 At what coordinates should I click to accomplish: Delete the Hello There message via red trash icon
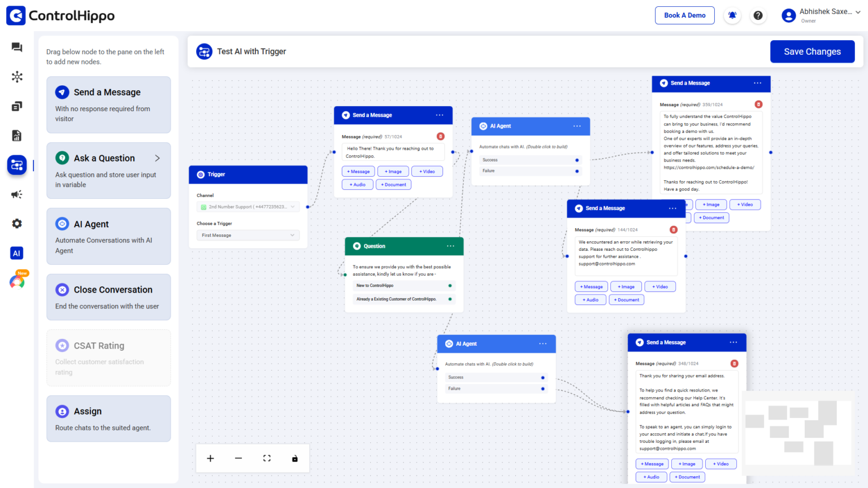tap(440, 136)
